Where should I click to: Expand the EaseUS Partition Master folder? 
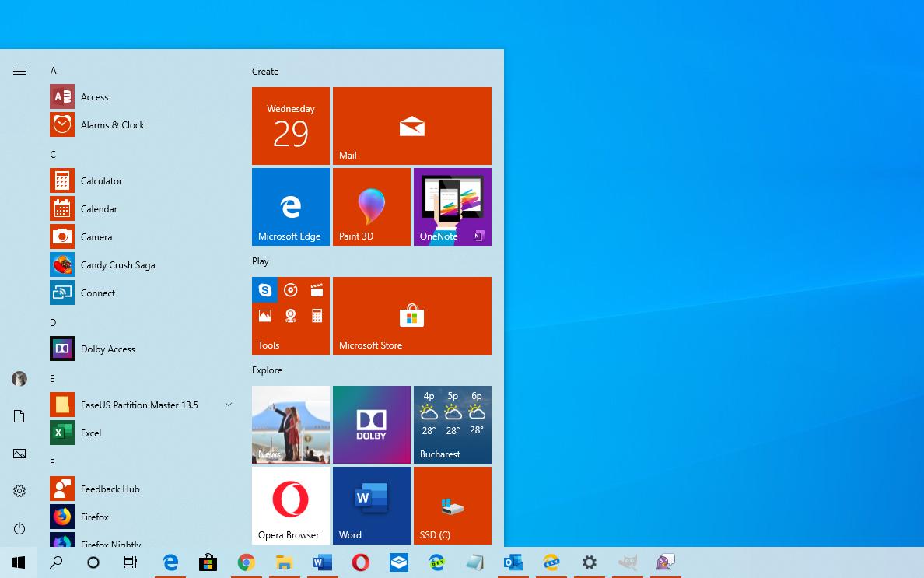pos(228,405)
